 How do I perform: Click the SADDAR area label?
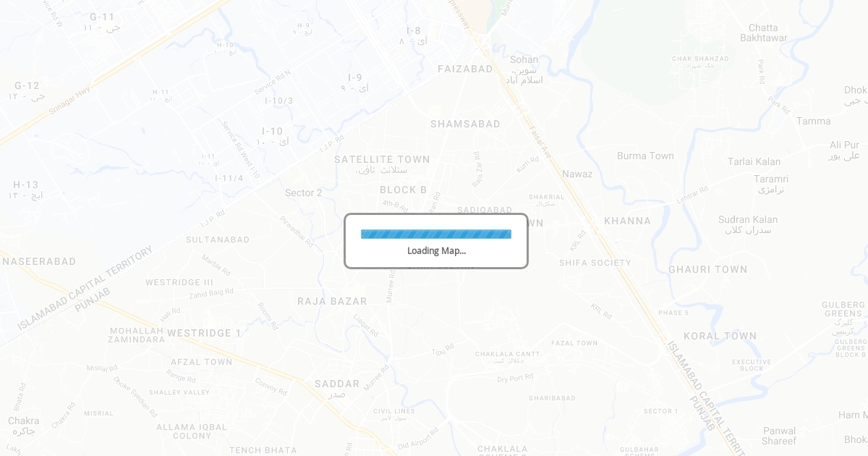tap(337, 384)
